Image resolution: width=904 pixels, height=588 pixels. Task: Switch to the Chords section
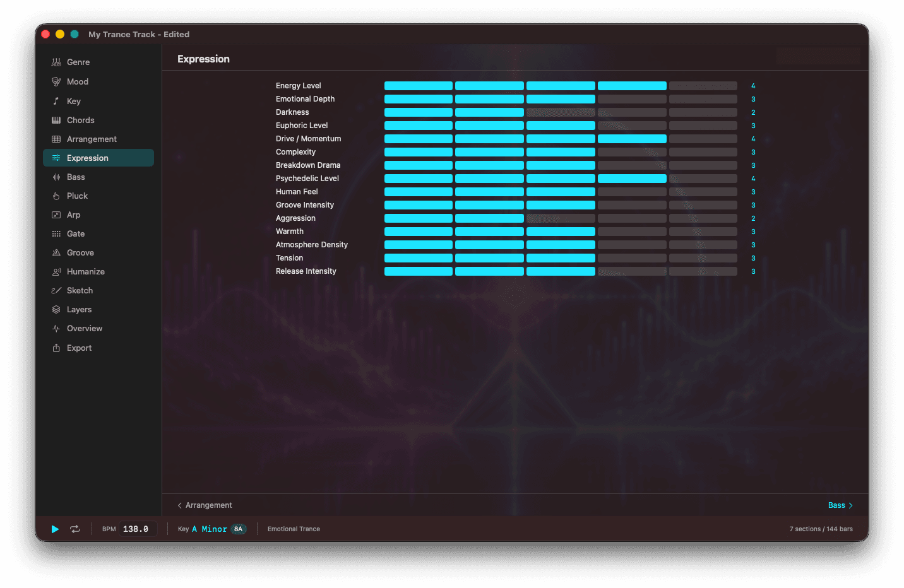(98, 120)
